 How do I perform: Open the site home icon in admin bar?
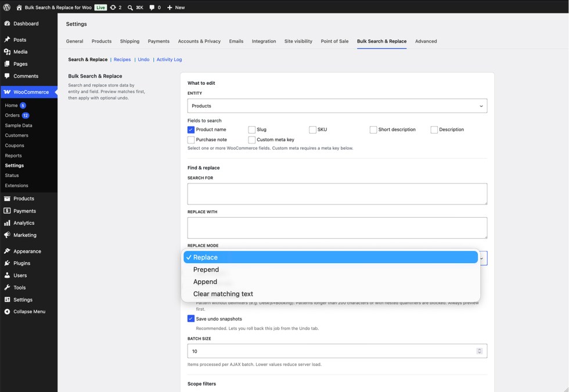[19, 7]
